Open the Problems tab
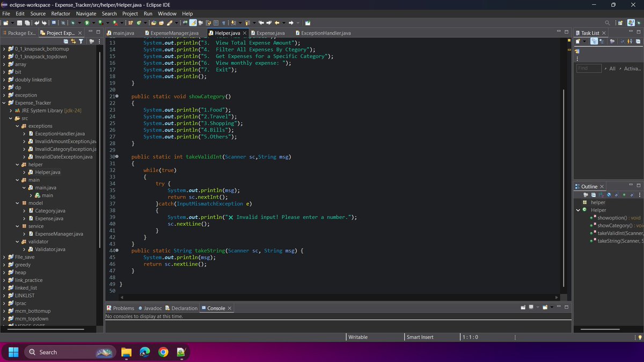644x362 pixels. pos(120,308)
